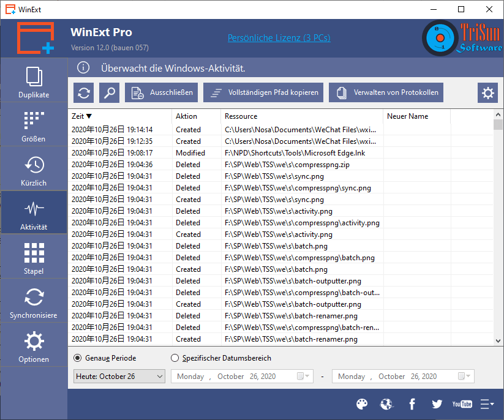The width and height of the screenshot is (504, 420).
Task: Open the start date calendar dropdown
Action: (x=303, y=377)
